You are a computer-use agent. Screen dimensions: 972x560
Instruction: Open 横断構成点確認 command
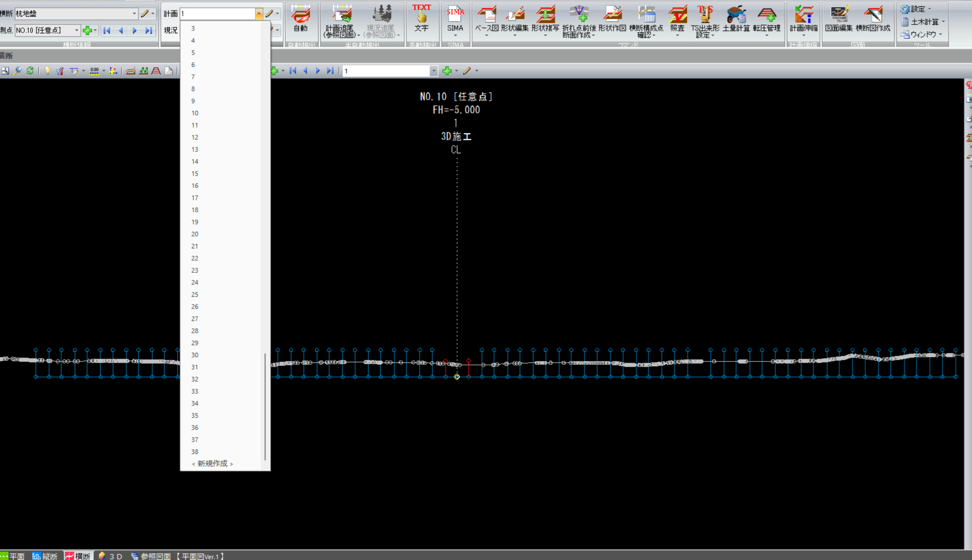(x=646, y=21)
